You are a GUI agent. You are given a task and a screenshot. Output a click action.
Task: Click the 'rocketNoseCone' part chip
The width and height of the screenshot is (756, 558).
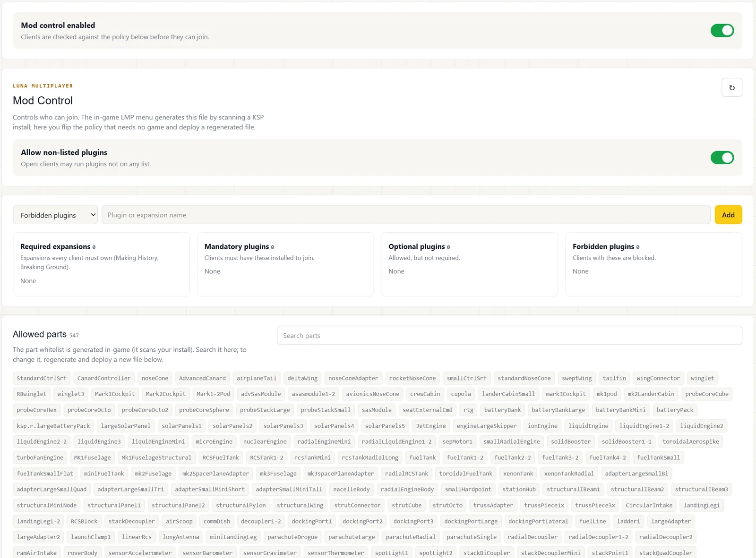(412, 378)
